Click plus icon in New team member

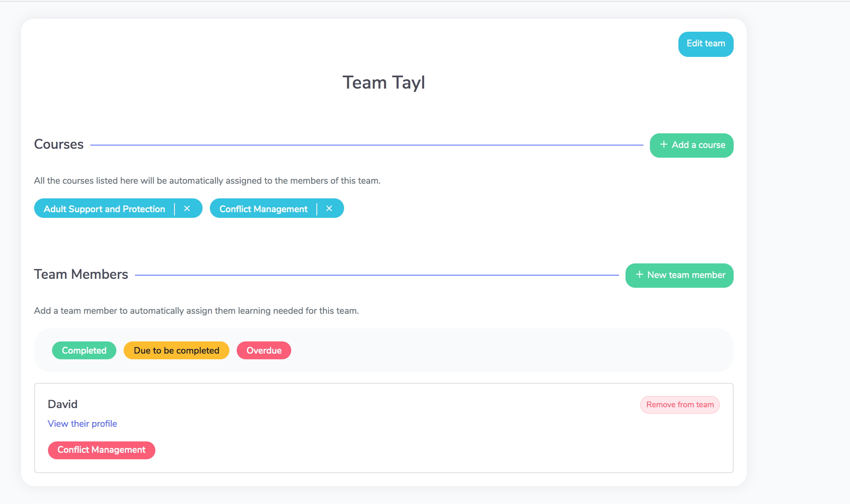coord(639,275)
